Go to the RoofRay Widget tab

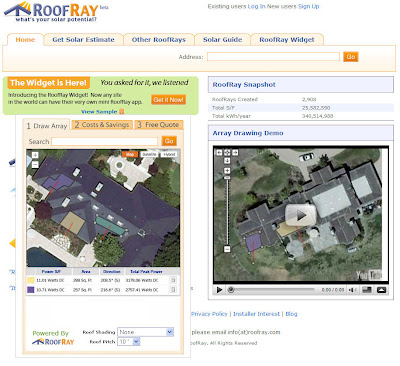[x=287, y=40]
